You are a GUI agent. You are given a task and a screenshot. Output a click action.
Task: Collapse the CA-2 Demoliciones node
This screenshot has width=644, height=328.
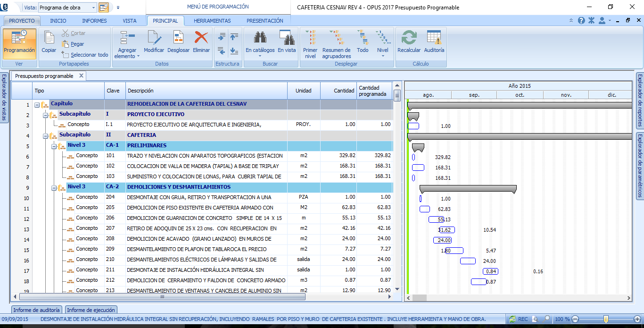coord(54,188)
